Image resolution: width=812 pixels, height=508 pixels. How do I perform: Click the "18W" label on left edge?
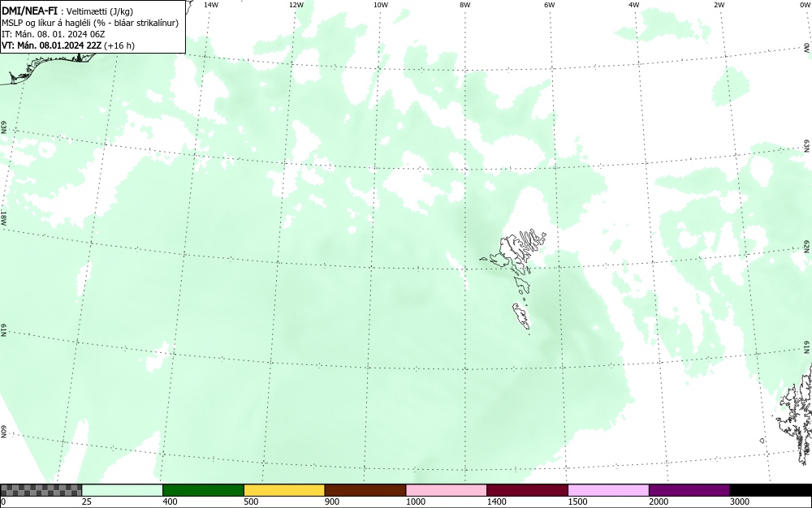pos(4,217)
